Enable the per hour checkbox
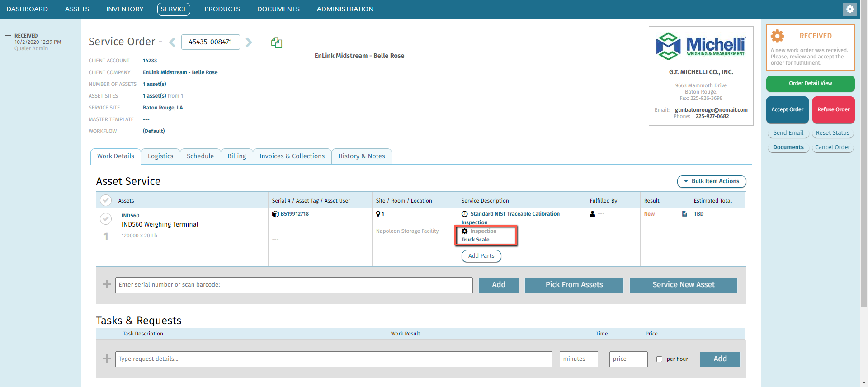This screenshot has width=868, height=387. point(659,359)
